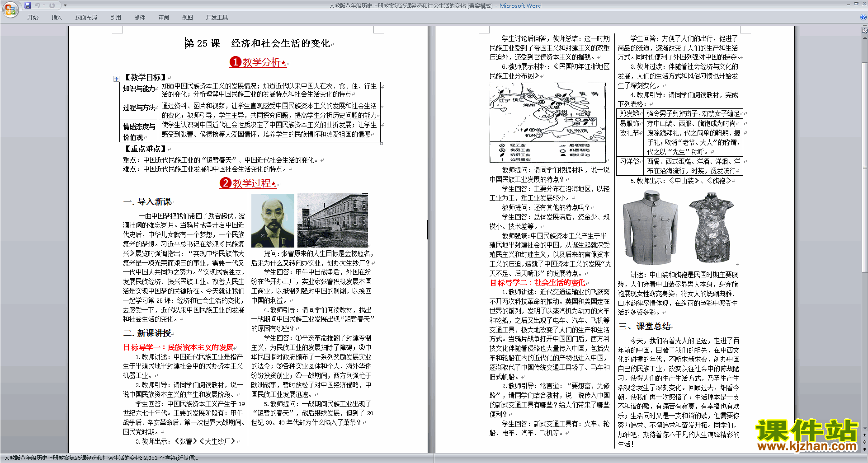Click the document title 第25课 经济和社会生活的变化
Viewport: 868px width, 463px height.
click(x=258, y=43)
